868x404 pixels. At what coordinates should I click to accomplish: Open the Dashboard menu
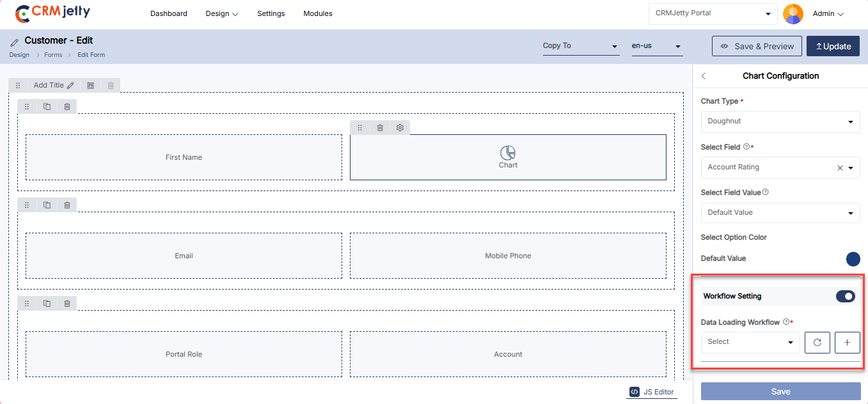(169, 13)
